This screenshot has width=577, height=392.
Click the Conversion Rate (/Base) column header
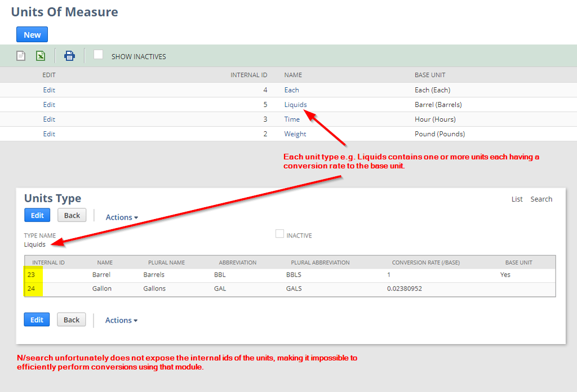tap(426, 262)
